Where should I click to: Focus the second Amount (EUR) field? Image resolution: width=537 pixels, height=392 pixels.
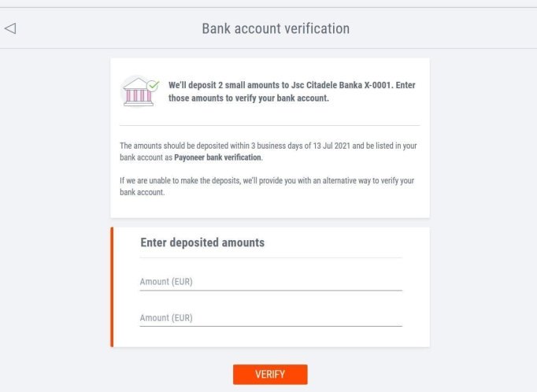(271, 318)
